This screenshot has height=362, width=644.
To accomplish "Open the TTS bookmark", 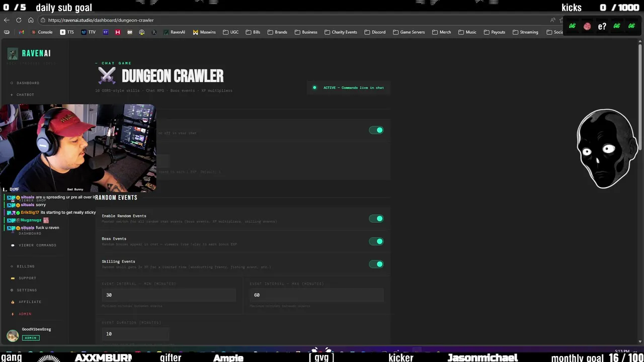I will tap(67, 32).
